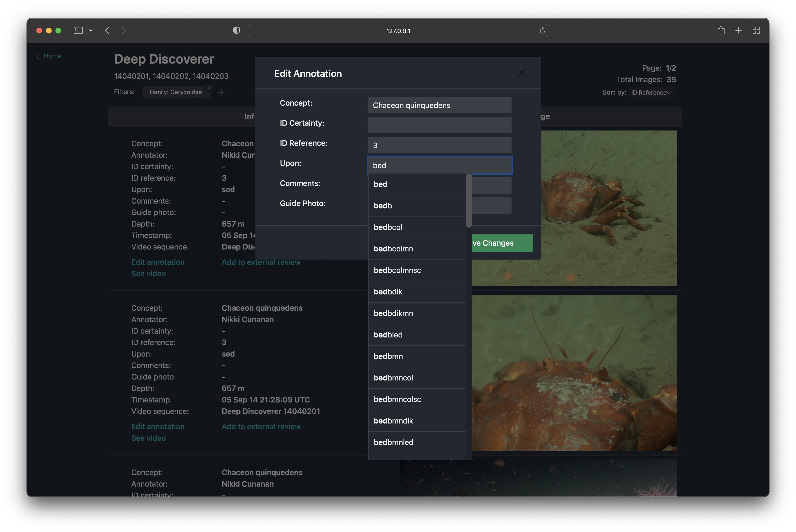Open the first Edit annotation link

158,262
